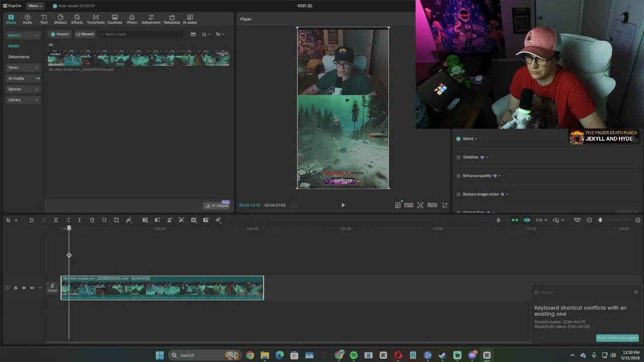Undo the last edit
644x362 pixels.
pos(31,220)
